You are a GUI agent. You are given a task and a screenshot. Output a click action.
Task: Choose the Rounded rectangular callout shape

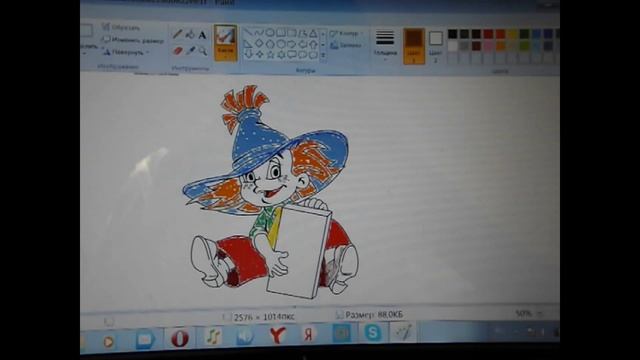[291, 55]
